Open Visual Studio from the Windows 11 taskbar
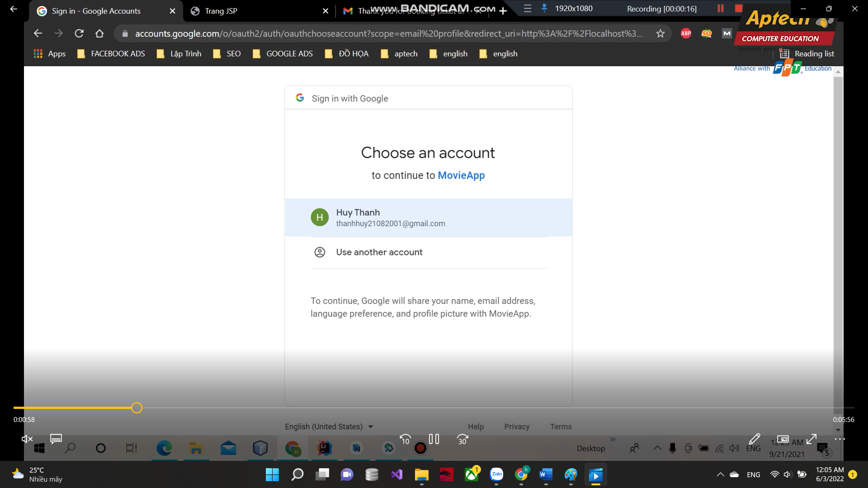Screen dimensions: 868x488 [397, 474]
